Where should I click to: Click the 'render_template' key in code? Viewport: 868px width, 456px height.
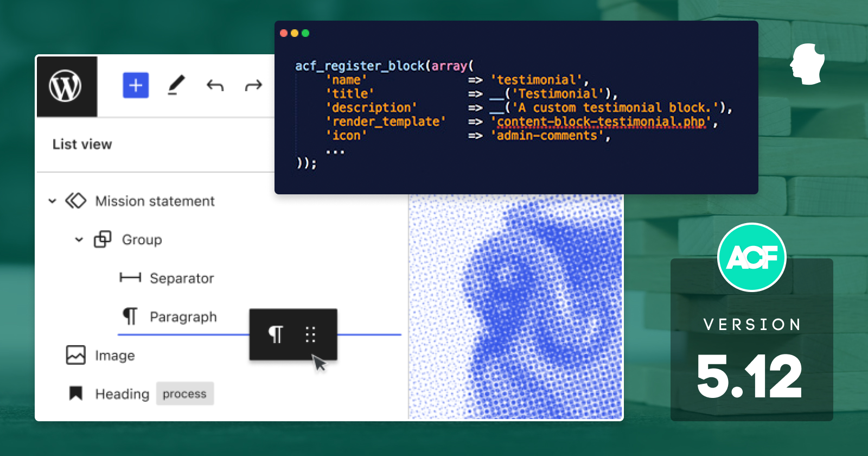point(386,122)
